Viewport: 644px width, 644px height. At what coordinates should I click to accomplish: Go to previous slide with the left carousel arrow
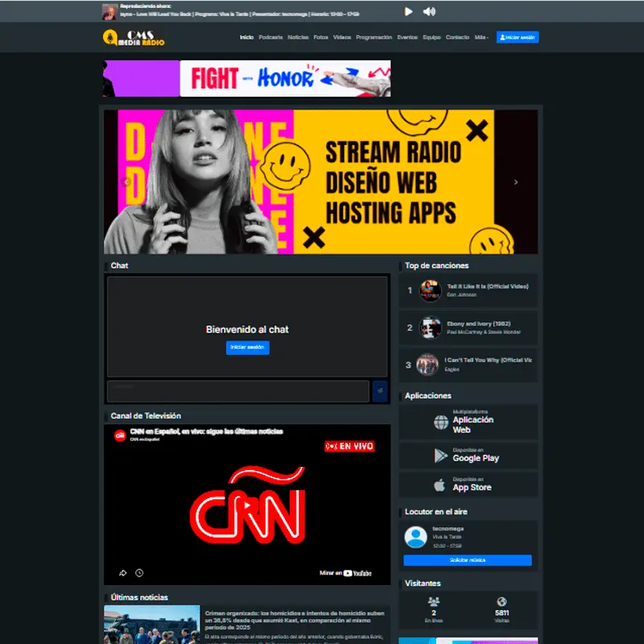124,182
